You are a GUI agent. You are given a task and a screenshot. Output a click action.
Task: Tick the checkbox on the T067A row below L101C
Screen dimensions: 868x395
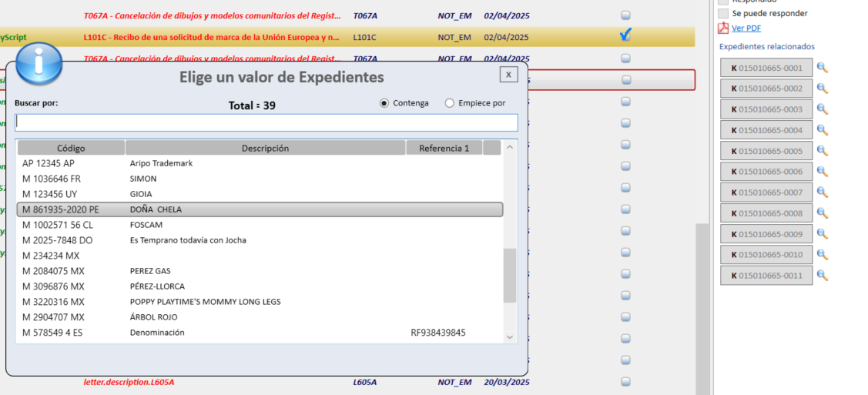tap(625, 58)
